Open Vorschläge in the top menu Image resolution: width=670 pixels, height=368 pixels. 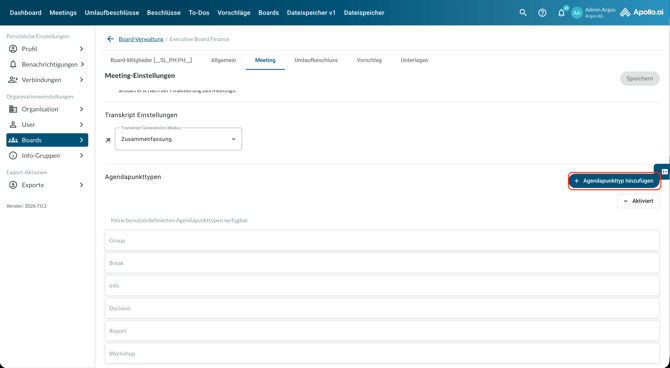click(x=234, y=13)
